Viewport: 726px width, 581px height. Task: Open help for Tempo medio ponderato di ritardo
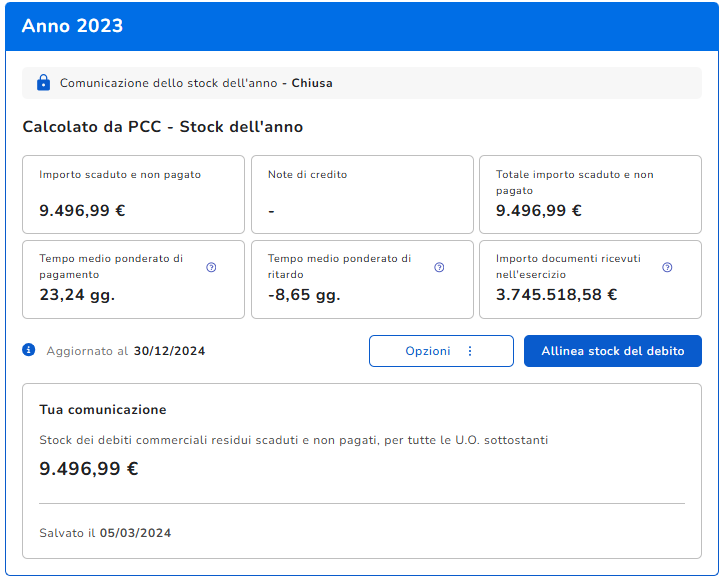(x=439, y=267)
